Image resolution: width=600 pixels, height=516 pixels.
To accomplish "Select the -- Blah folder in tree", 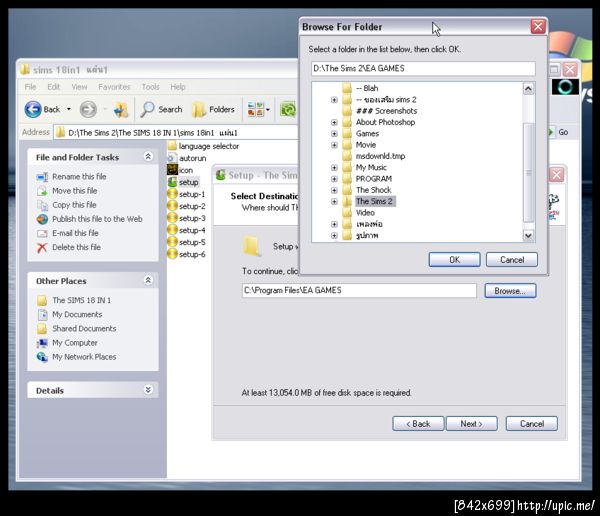I will pos(367,88).
